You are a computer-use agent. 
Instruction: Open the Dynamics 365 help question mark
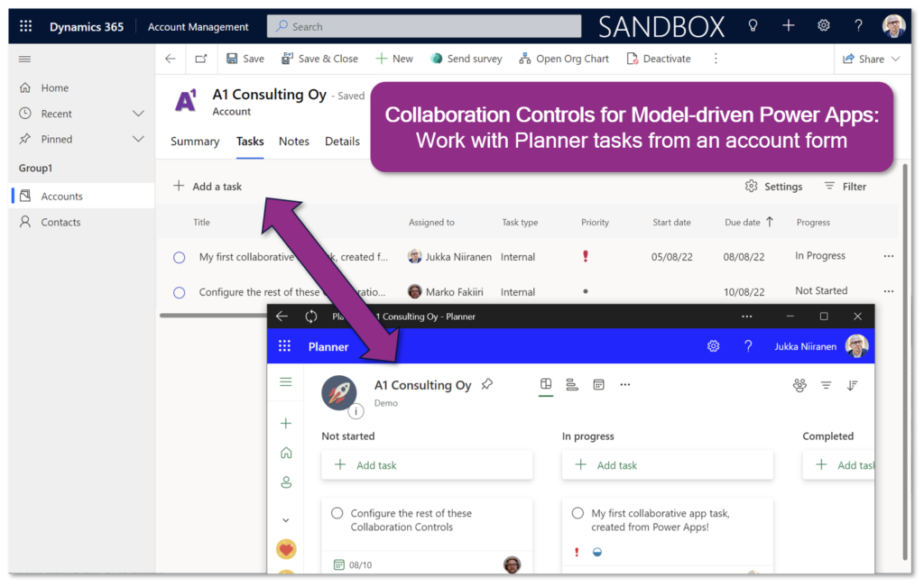858,26
